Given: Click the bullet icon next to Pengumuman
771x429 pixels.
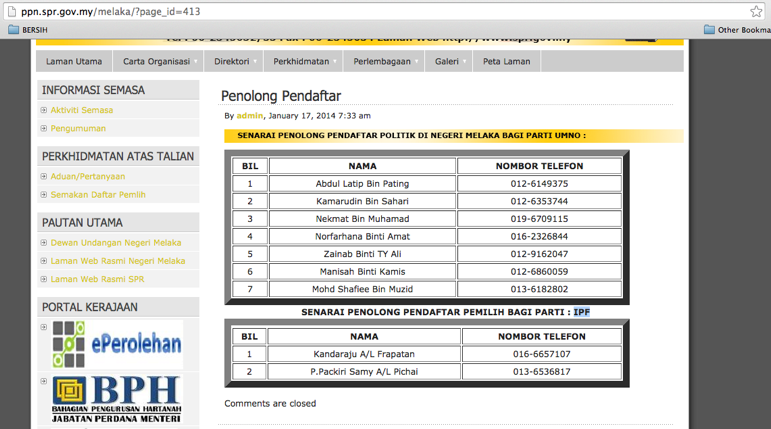Looking at the screenshot, I should coord(44,128).
